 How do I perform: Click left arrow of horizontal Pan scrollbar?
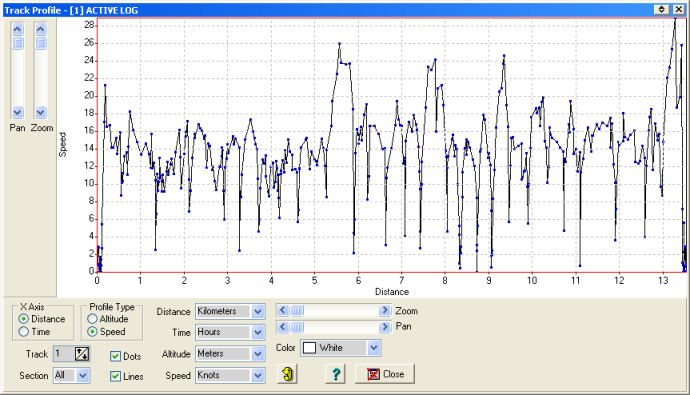click(x=283, y=327)
